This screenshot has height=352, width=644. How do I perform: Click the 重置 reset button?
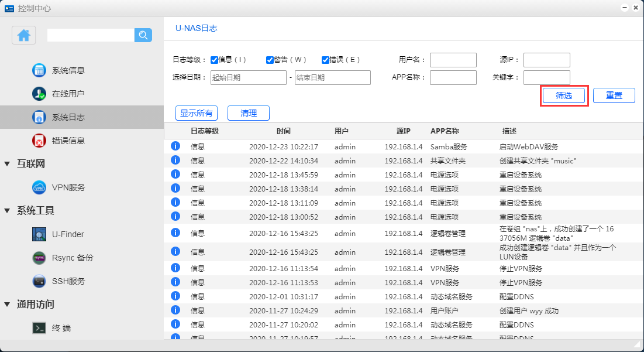coord(614,95)
